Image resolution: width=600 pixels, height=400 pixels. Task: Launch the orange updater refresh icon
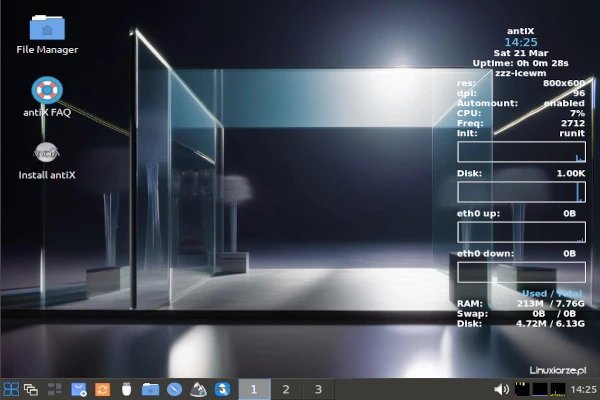(x=103, y=389)
